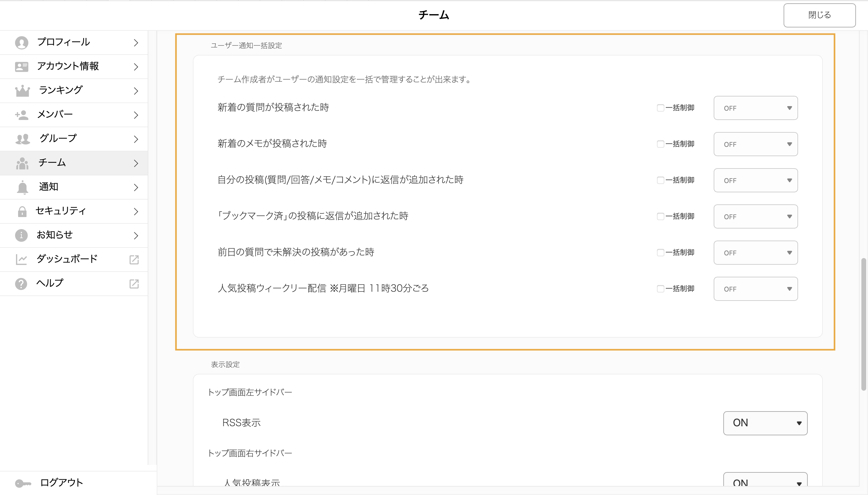Click トップ画面右サイドバー label
This screenshot has width=868, height=495.
[250, 453]
